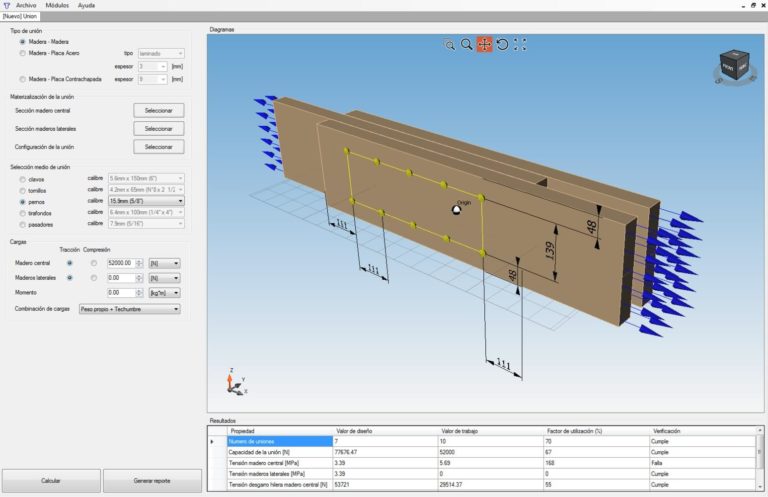Screen dimensions: 768x497
Task: Click Seleccionar for Configuración de la unión
Action: coord(159,147)
